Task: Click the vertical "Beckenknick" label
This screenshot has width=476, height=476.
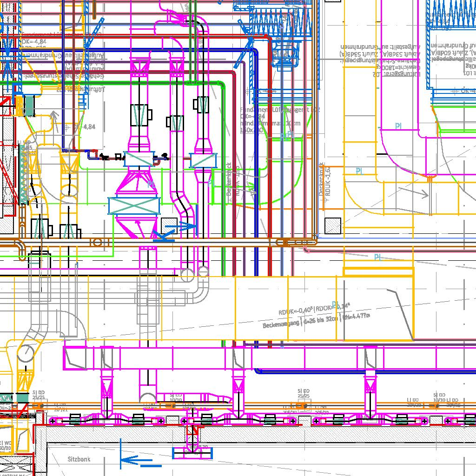Action: tap(229, 178)
